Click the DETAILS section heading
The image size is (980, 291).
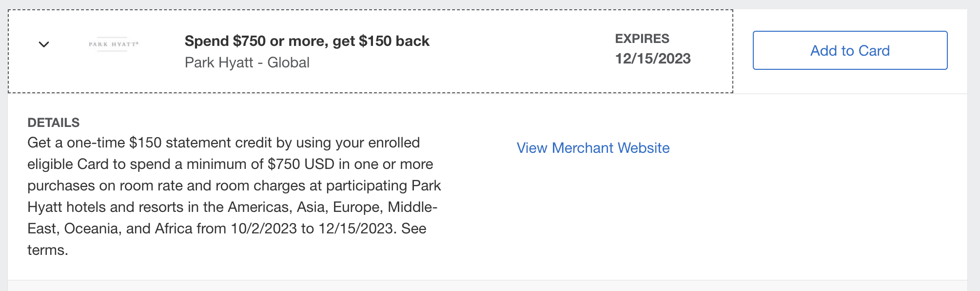tap(54, 123)
